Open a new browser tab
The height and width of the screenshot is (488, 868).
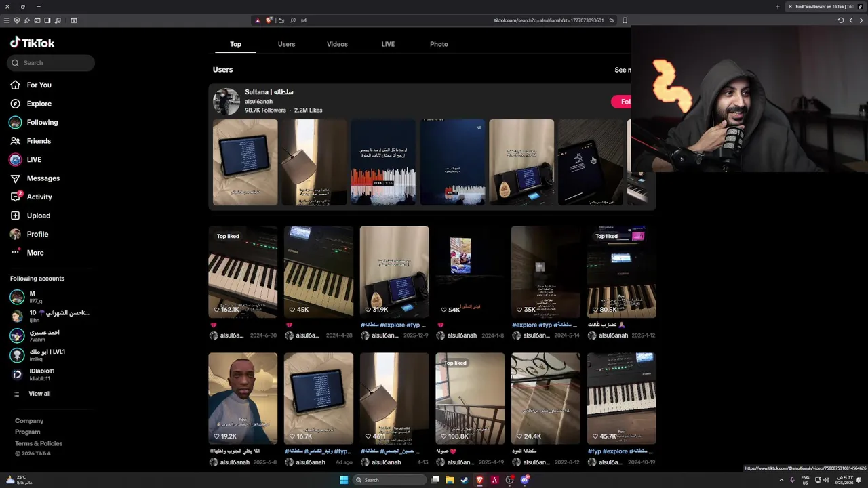coord(778,7)
